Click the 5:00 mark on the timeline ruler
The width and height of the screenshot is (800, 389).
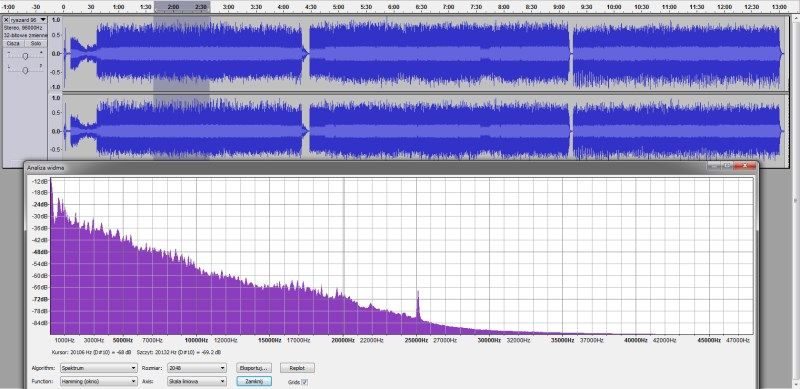338,7
